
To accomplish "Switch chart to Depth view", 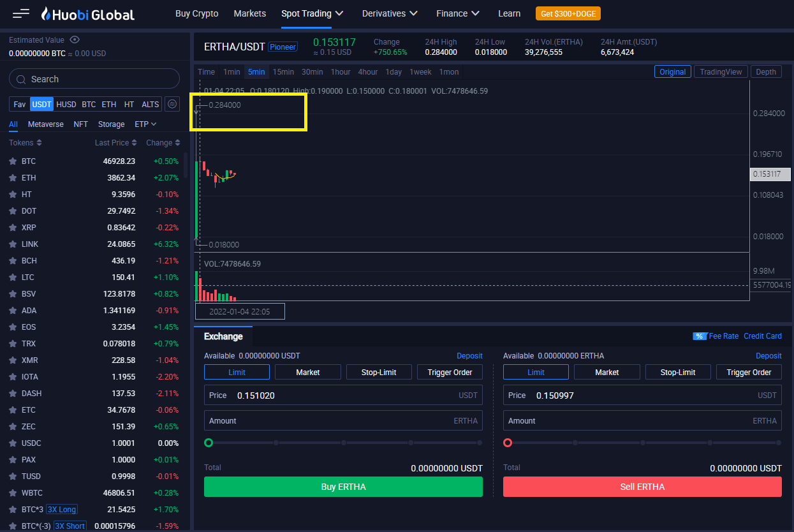I will (x=766, y=72).
